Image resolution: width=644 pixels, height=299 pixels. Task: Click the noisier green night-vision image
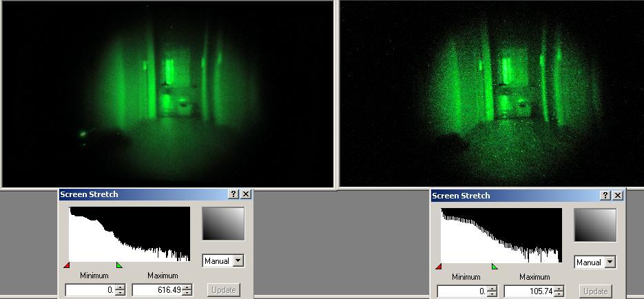tap(491, 93)
